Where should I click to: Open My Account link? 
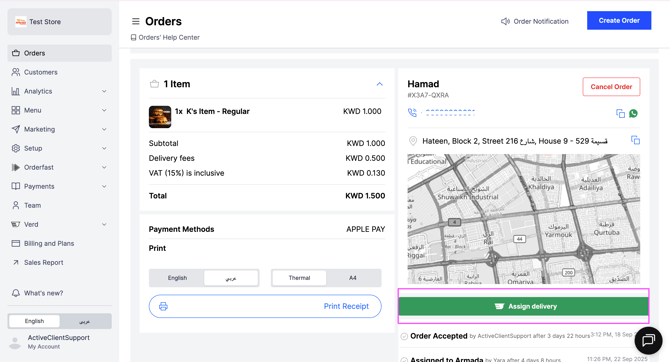click(44, 347)
